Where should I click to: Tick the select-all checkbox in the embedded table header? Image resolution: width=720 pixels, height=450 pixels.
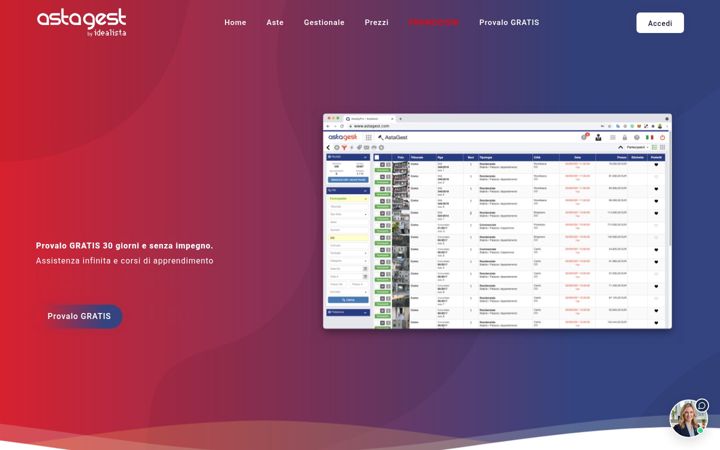click(377, 158)
